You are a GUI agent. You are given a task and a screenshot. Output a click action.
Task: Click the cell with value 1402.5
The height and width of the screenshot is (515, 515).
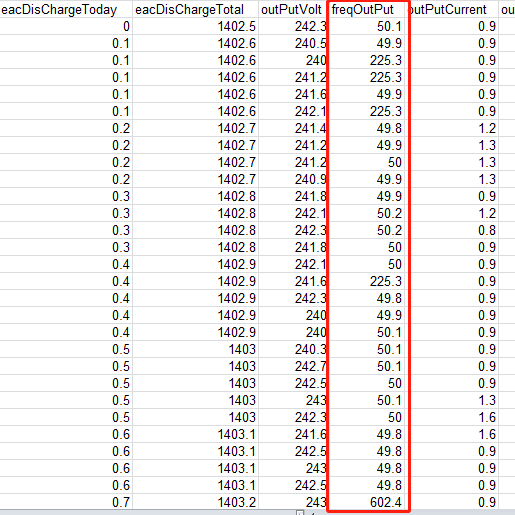point(195,26)
